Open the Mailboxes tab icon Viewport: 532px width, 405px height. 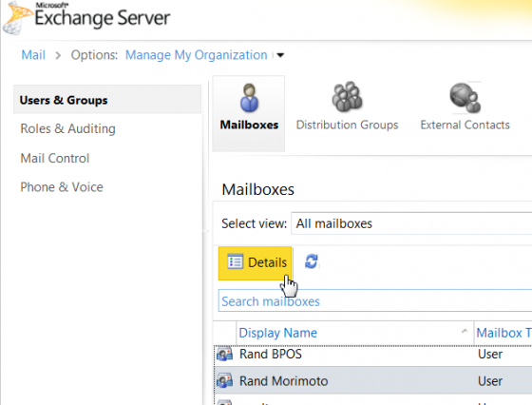click(x=249, y=98)
